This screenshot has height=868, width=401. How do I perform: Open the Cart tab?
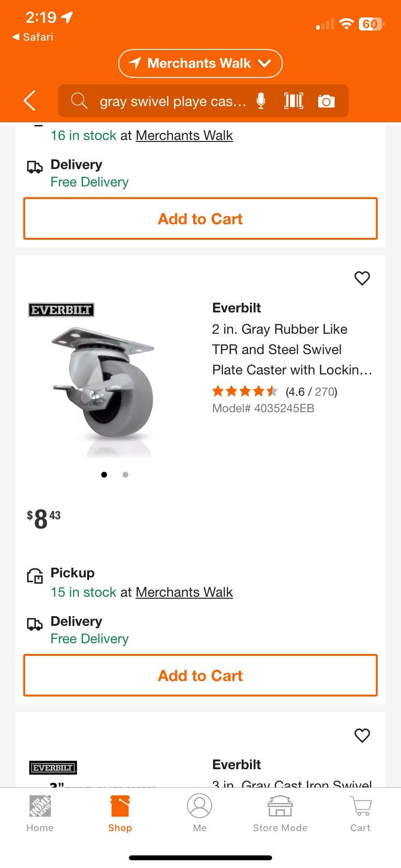pyautogui.click(x=360, y=814)
